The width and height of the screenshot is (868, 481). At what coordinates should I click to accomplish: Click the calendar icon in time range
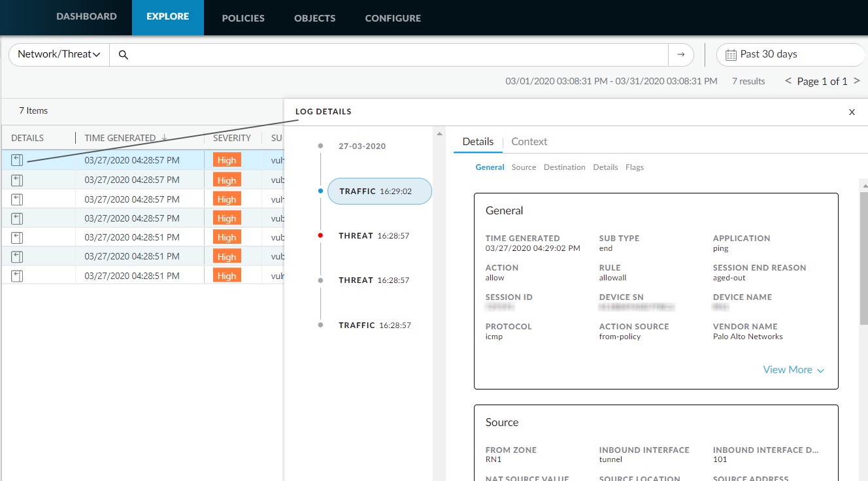(731, 55)
